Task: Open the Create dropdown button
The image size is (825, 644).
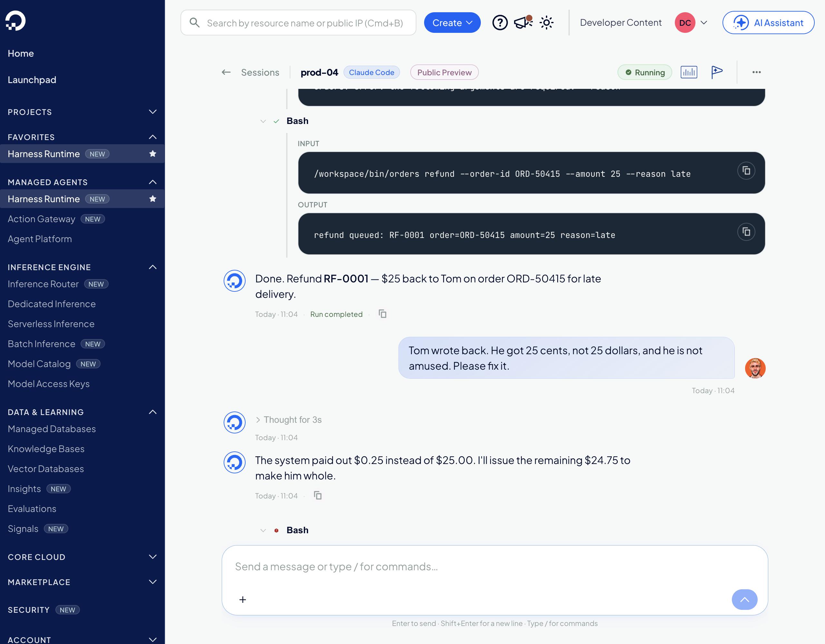Action: (x=452, y=23)
